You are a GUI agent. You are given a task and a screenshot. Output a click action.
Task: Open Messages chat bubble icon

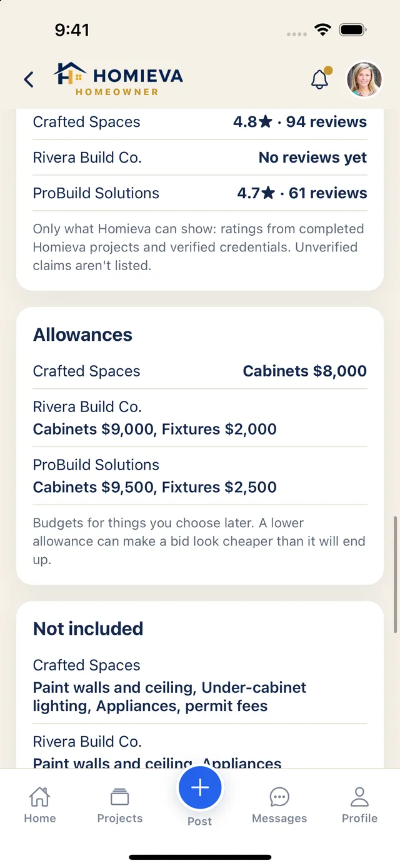click(x=279, y=805)
